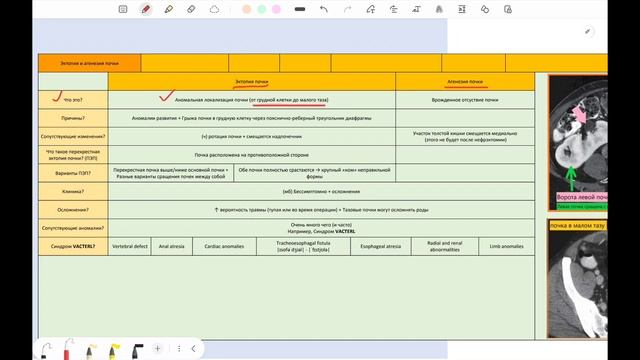Click the style/texture tool icon

[x=439, y=9]
